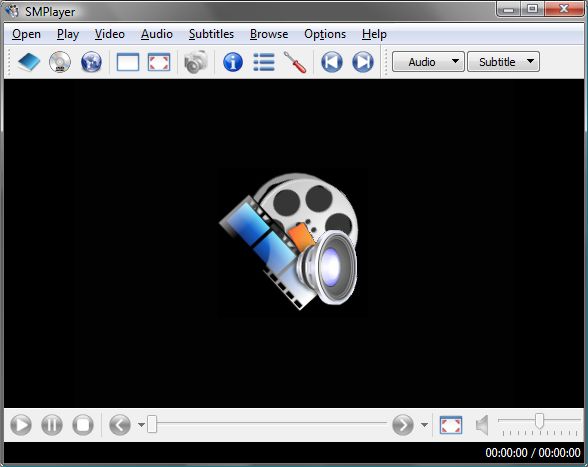Viewport: 588px width, 467px height.
Task: Fast forward with the right arrow button
Action: click(403, 425)
